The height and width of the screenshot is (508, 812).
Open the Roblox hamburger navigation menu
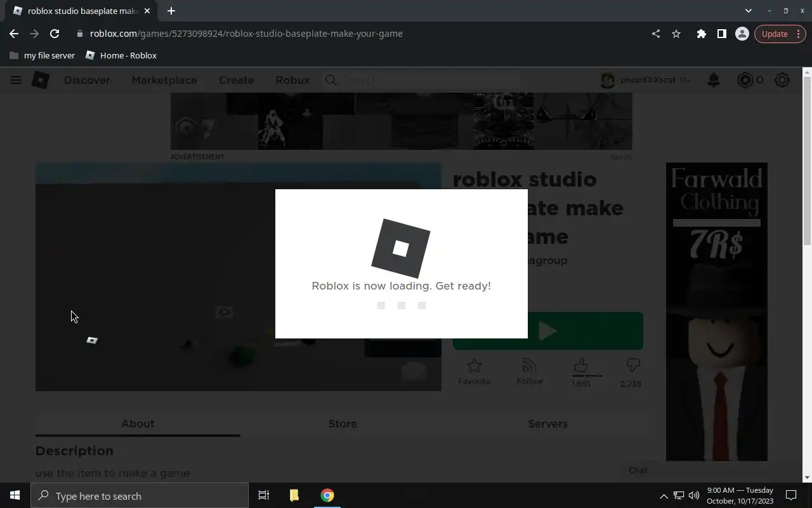click(x=16, y=80)
